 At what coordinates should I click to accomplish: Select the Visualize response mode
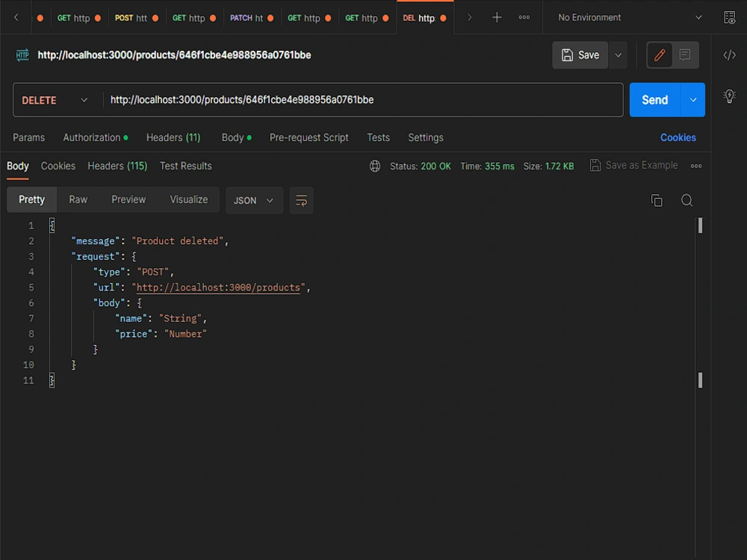point(188,199)
